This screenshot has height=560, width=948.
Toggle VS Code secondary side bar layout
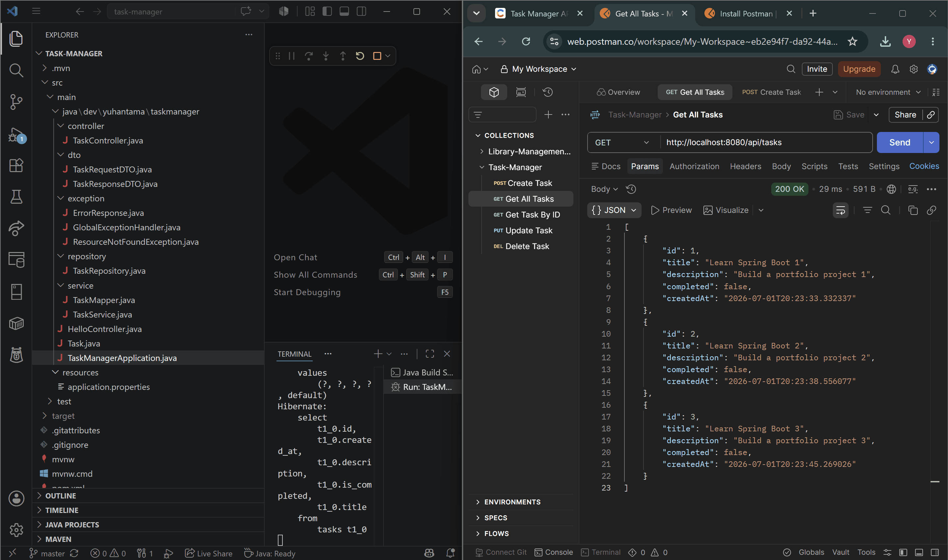(x=361, y=11)
